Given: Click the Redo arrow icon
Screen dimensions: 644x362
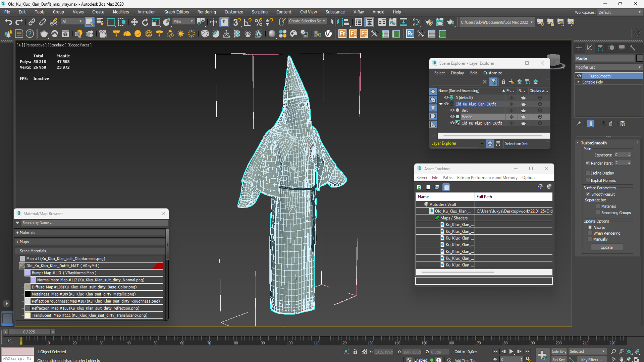Looking at the screenshot, I should click(x=19, y=22).
